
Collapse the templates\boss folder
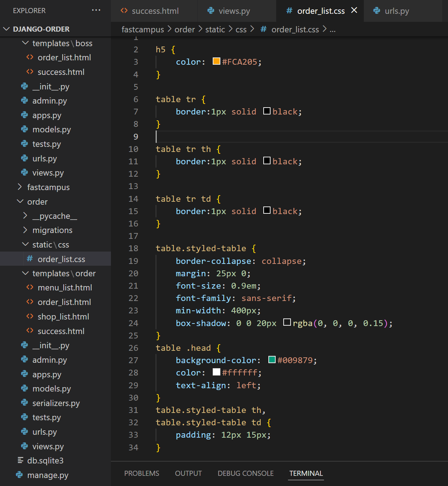point(25,43)
